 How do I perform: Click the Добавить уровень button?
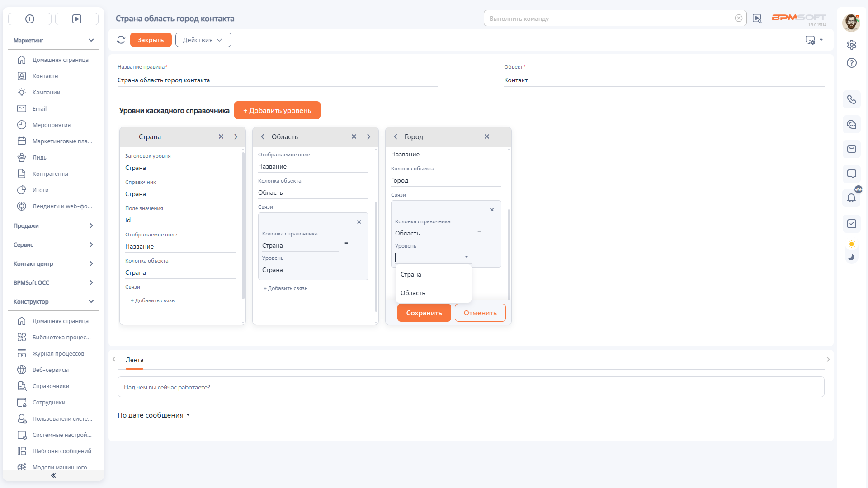click(277, 110)
